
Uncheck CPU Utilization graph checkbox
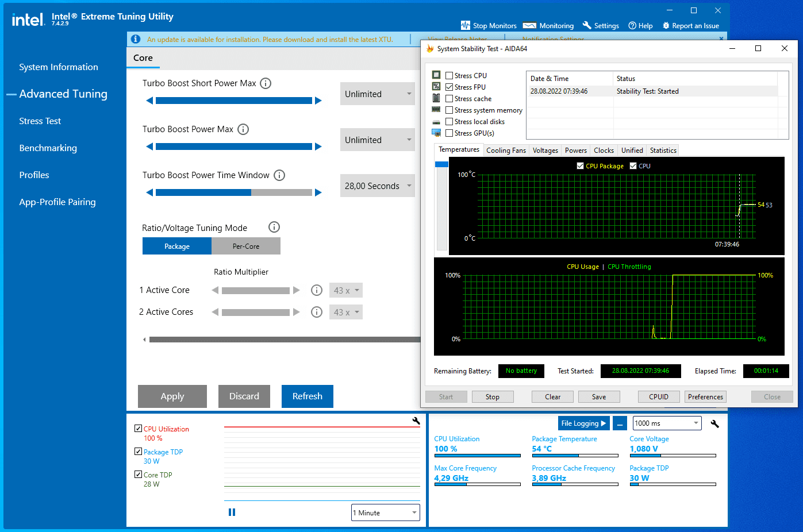point(138,428)
